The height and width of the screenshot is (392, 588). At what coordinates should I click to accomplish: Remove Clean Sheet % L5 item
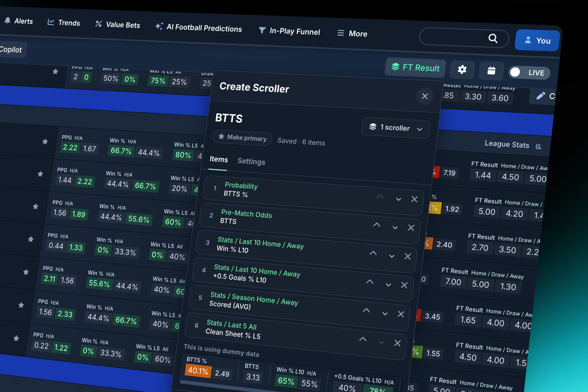click(x=398, y=343)
